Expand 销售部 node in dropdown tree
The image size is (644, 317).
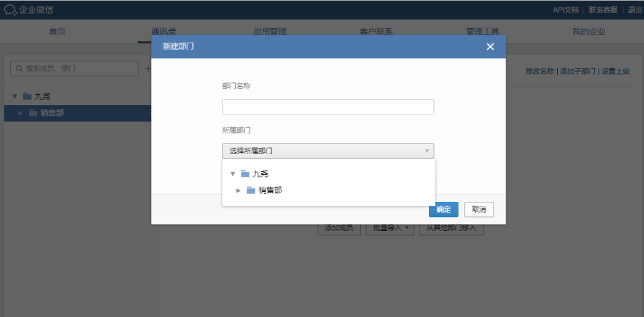[238, 190]
